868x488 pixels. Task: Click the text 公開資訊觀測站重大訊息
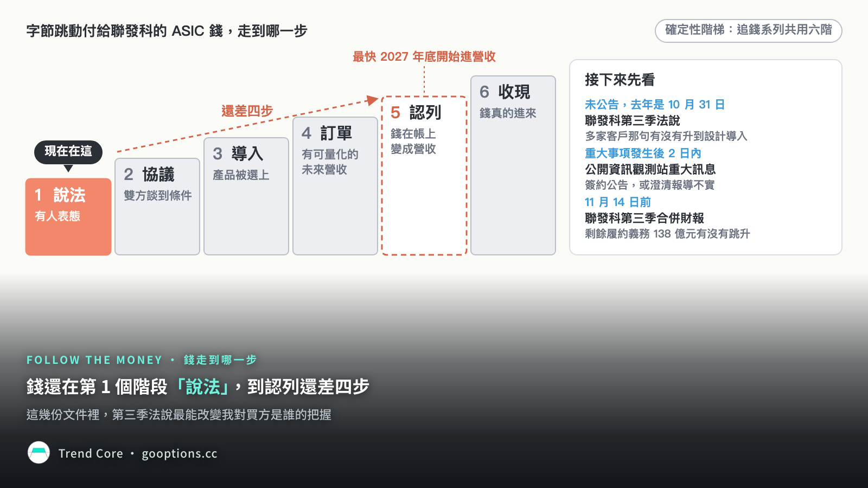tap(650, 169)
